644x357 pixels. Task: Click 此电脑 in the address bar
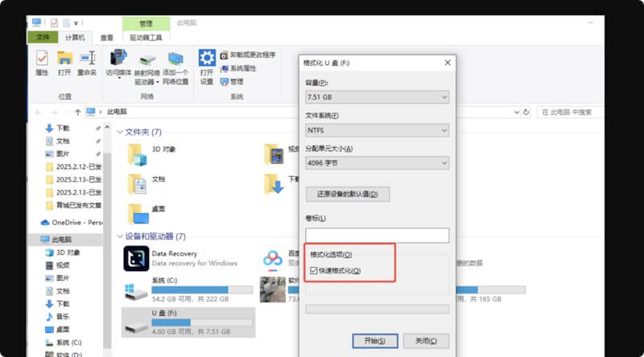pyautogui.click(x=117, y=112)
